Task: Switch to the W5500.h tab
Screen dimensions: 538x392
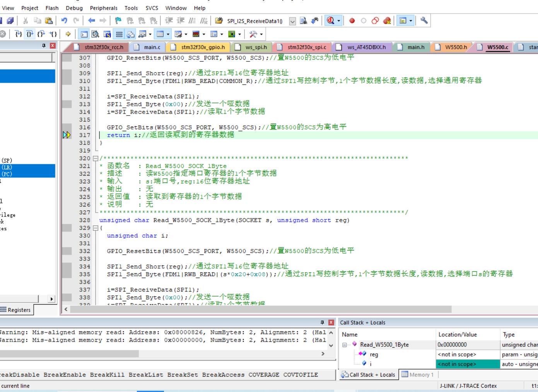Action: [452, 47]
